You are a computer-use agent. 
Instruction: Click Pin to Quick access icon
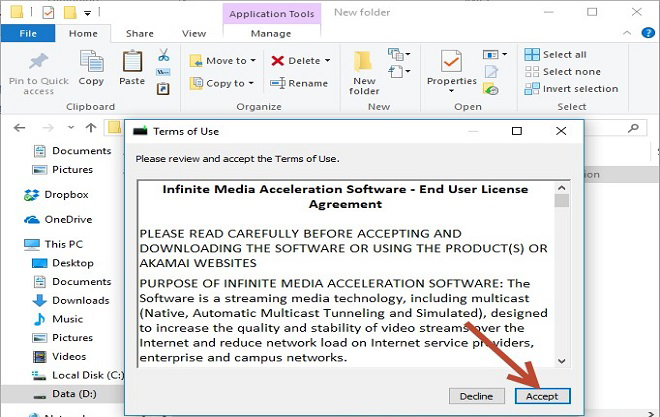pos(38,61)
